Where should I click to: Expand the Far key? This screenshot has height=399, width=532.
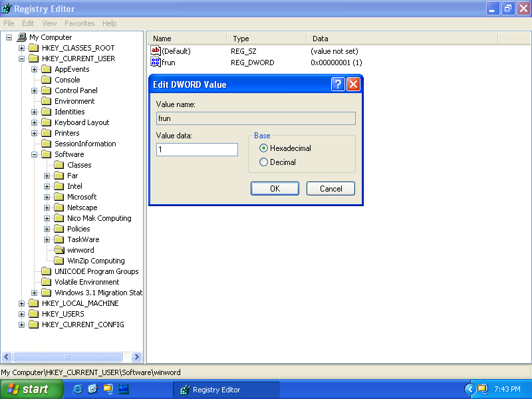tap(47, 176)
